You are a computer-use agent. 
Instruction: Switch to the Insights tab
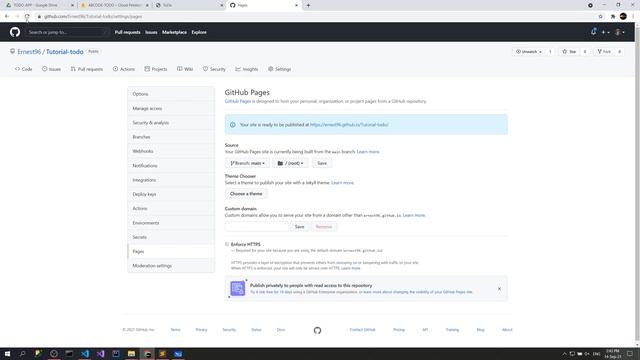pyautogui.click(x=247, y=69)
